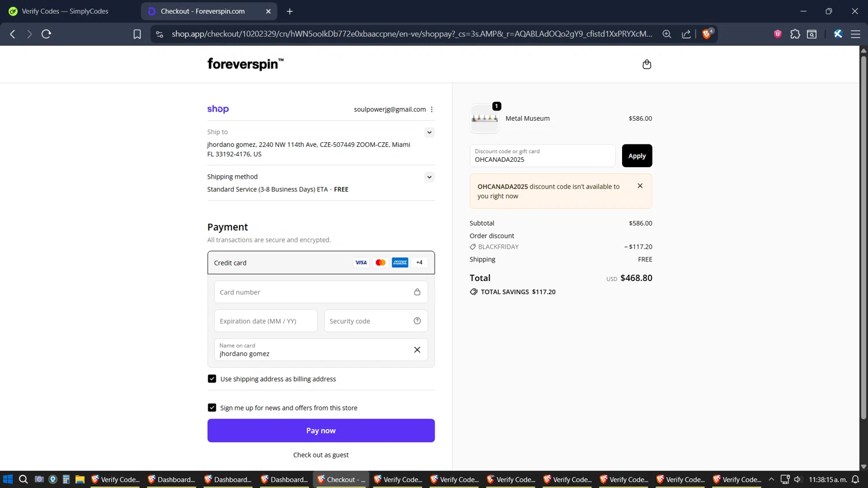Click the volume speaker tray icon

click(x=797, y=479)
